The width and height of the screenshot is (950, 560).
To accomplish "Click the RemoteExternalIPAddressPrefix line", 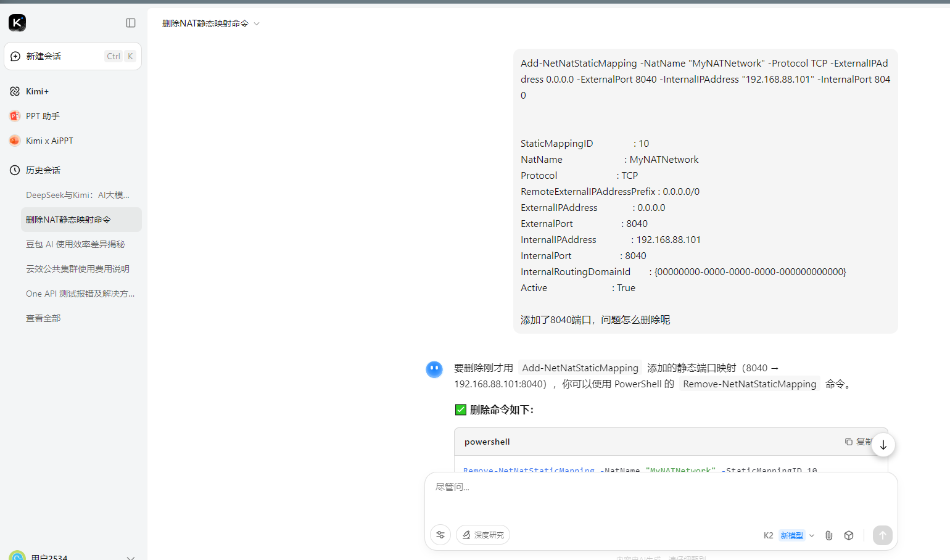I will (x=610, y=191).
